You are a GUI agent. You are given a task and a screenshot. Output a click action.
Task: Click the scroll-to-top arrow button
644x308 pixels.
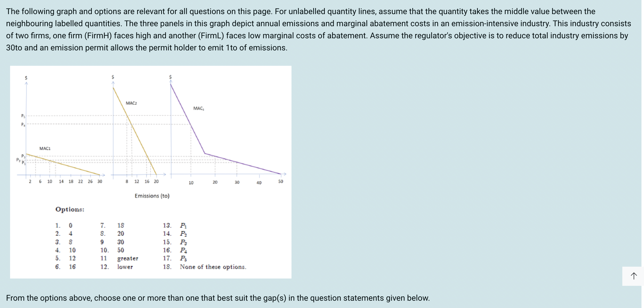[633, 276]
